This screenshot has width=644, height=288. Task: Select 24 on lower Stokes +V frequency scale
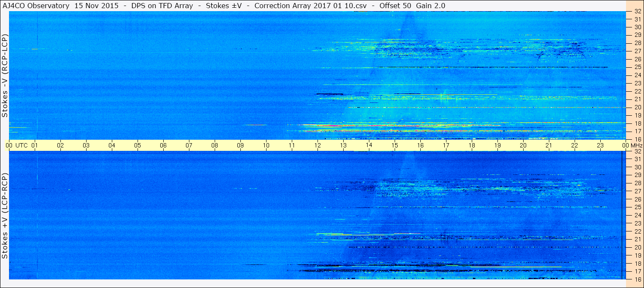[637, 215]
